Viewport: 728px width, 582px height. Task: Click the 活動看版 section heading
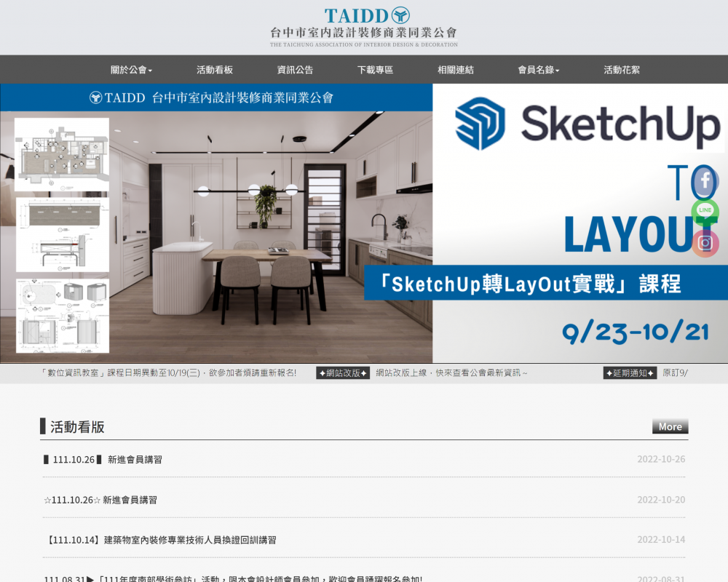pyautogui.click(x=77, y=427)
